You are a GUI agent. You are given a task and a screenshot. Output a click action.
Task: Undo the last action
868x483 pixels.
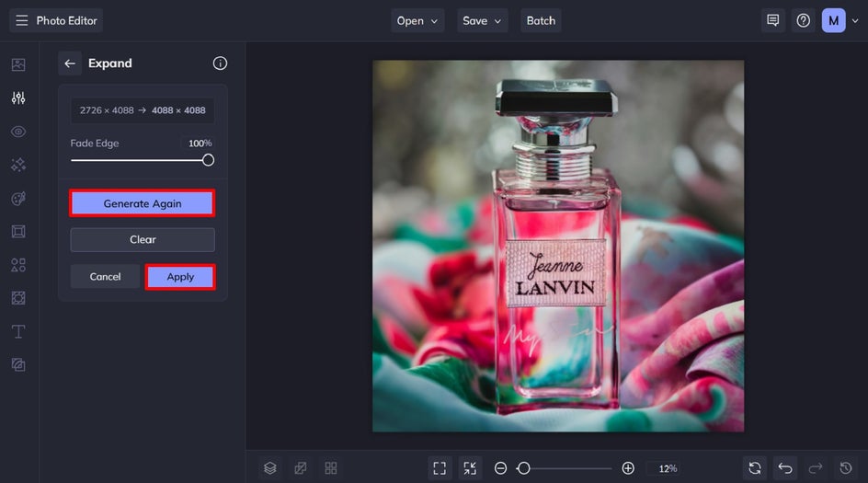(x=785, y=468)
